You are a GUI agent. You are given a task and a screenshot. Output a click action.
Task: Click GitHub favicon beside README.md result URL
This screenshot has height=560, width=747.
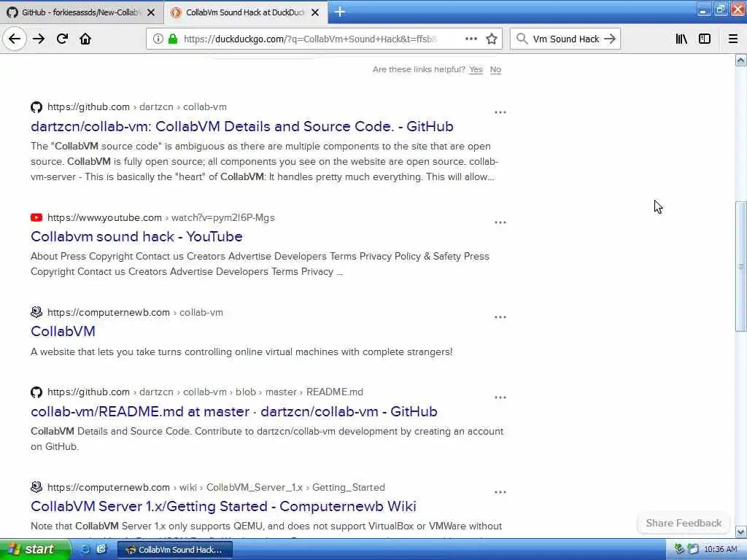pyautogui.click(x=36, y=392)
